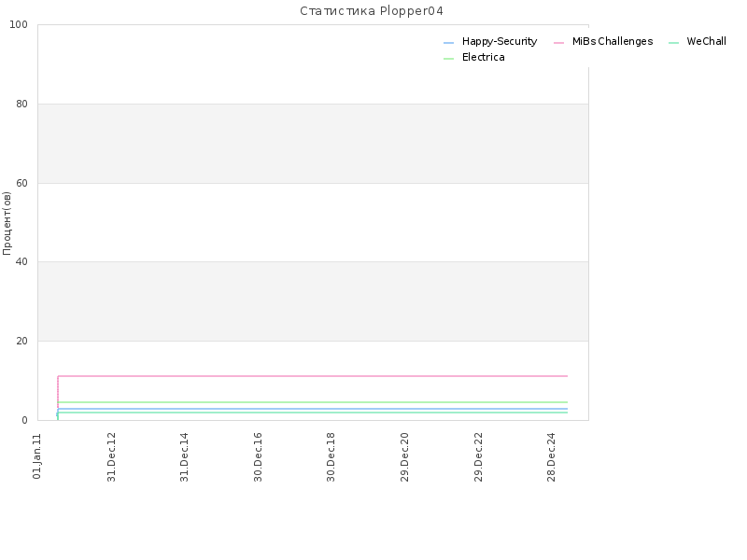Click the 01.Jan.11 x-axis date label
This screenshot has width=747, height=560.
(37, 456)
